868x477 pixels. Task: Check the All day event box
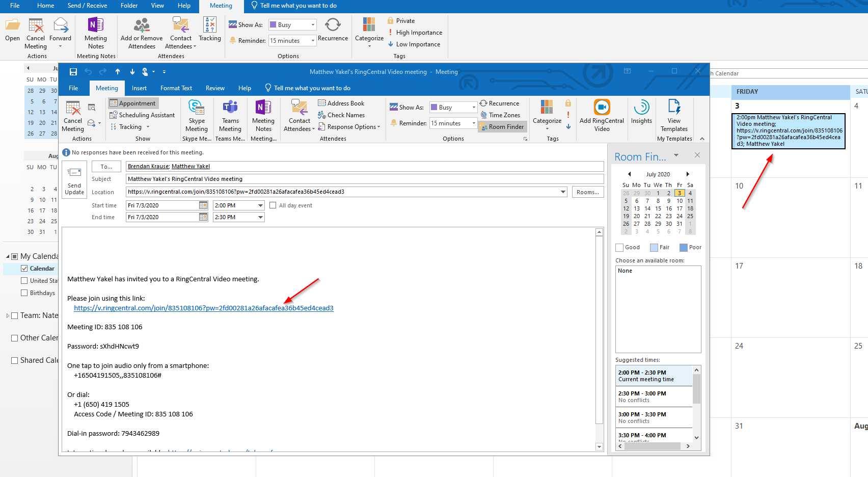pos(273,205)
